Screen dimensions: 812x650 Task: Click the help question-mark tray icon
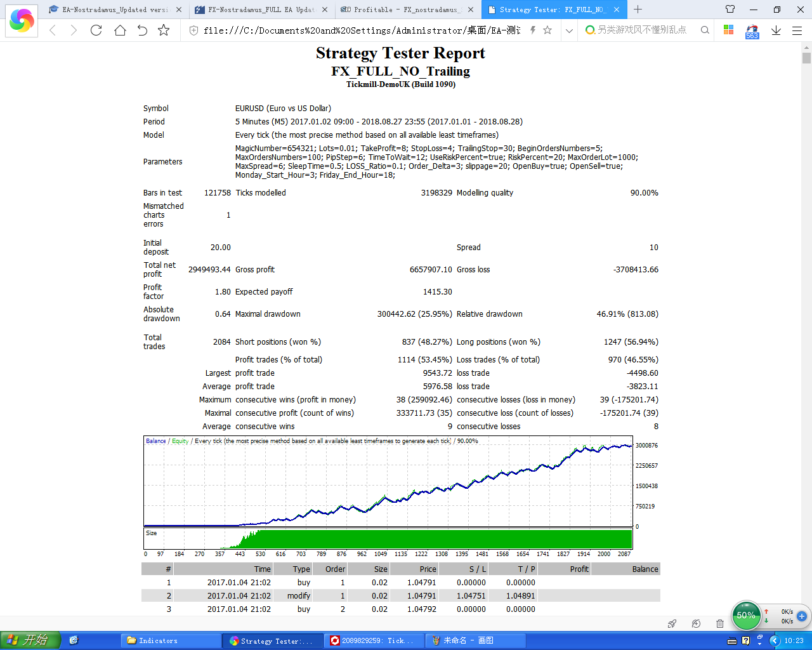pyautogui.click(x=746, y=641)
